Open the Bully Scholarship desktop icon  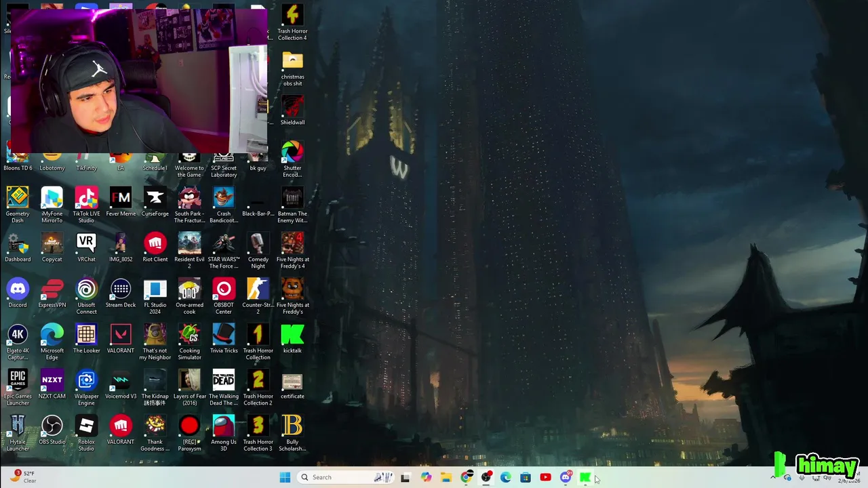pyautogui.click(x=292, y=433)
